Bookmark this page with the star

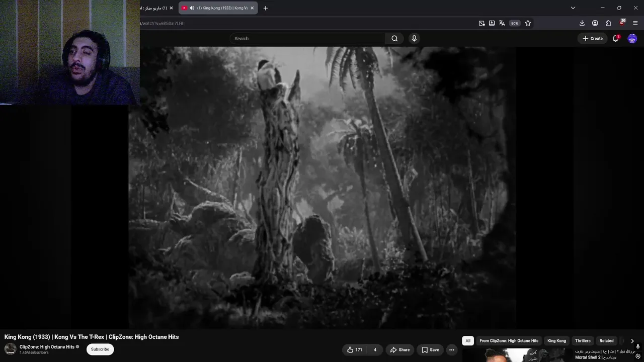point(528,23)
